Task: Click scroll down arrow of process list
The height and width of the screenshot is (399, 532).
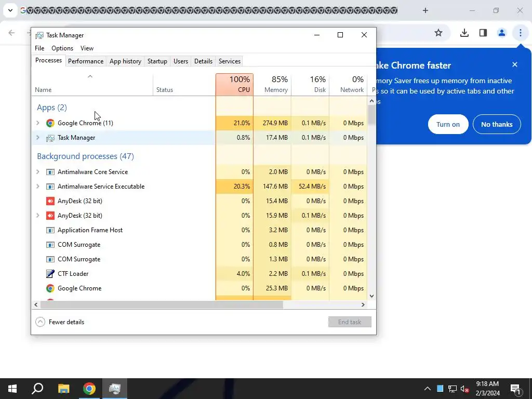Action: point(371,296)
